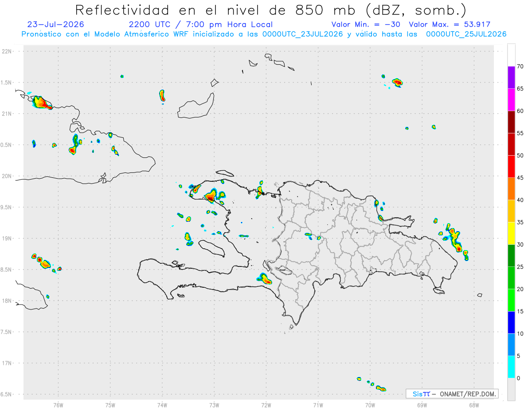Click the colorbar scale value '25'
This screenshot has width=532, height=411.
point(520,267)
